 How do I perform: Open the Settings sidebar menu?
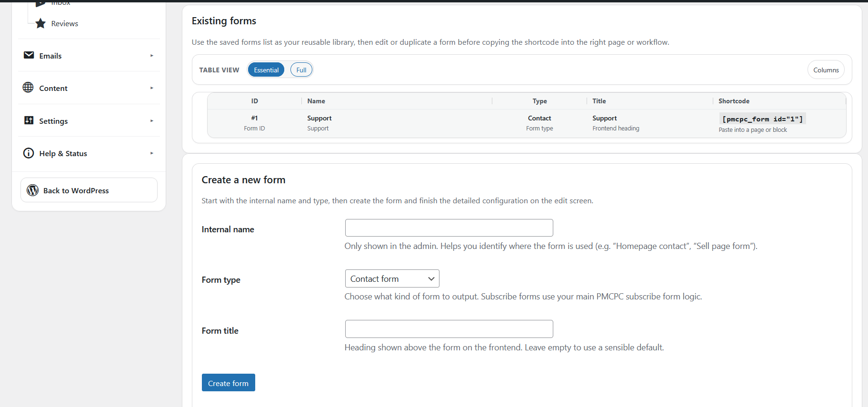(89, 121)
